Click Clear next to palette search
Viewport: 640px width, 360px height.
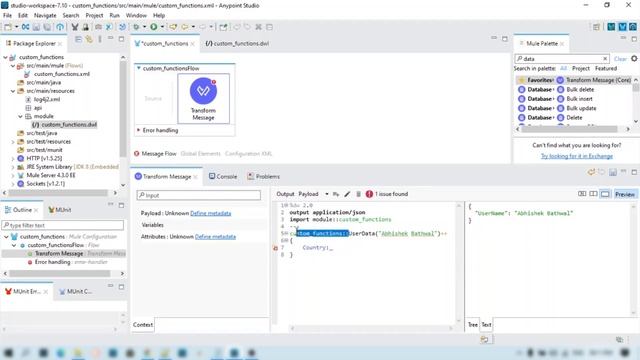[x=620, y=59]
